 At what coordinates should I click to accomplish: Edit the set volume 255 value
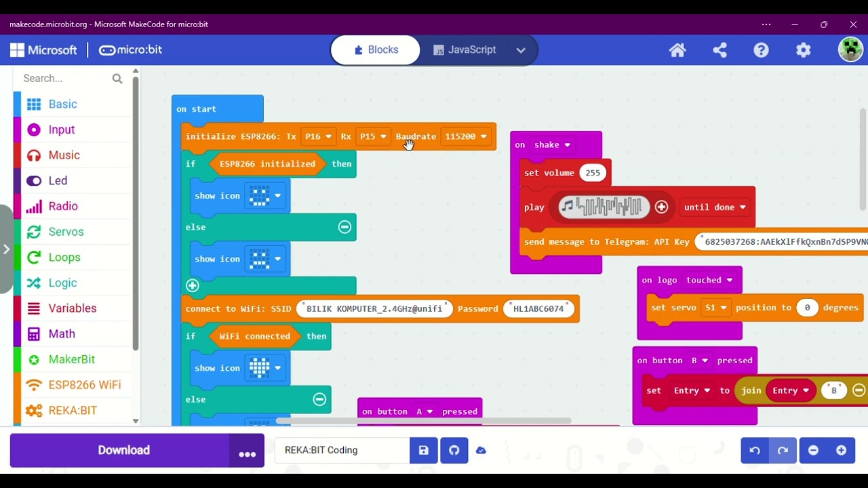pyautogui.click(x=593, y=173)
